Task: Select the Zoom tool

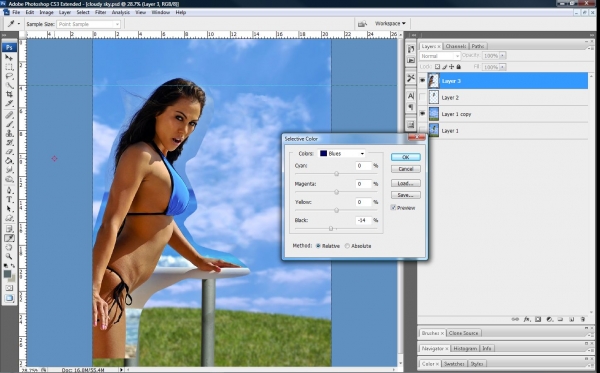Action: click(x=9, y=256)
